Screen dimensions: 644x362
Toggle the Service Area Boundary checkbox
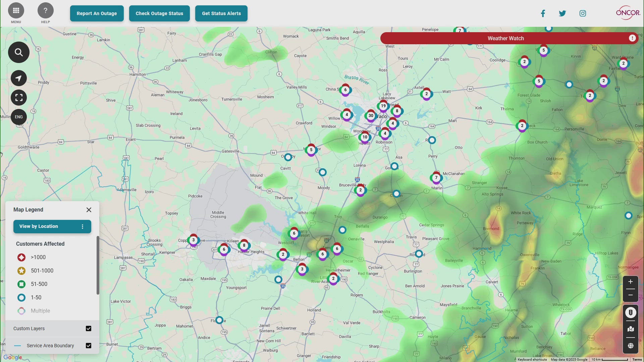tap(89, 346)
